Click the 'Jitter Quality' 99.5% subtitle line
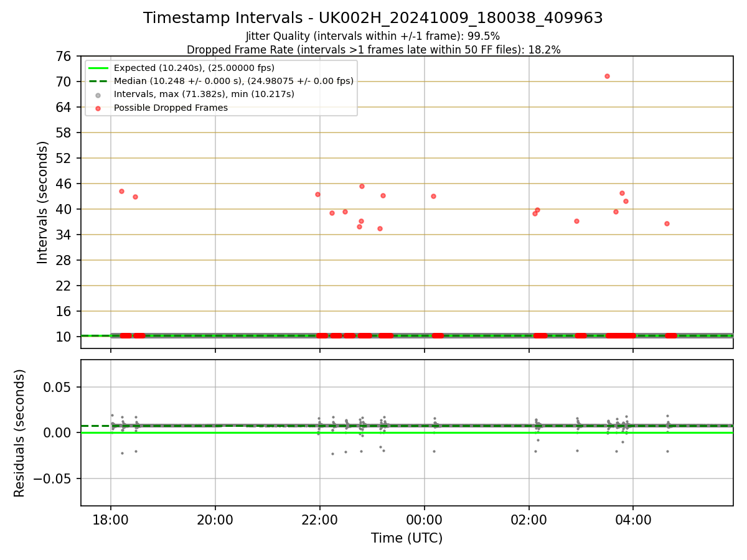The width and height of the screenshot is (747, 560). [x=373, y=36]
